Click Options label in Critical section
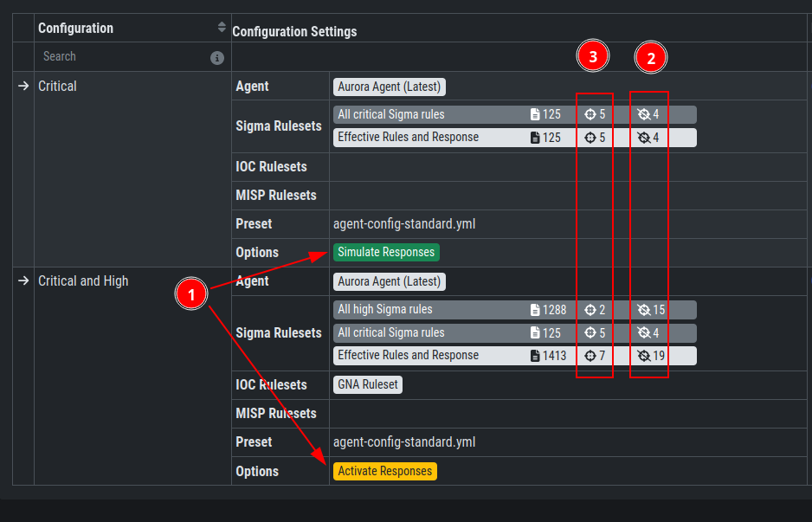812x522 pixels. 257,253
